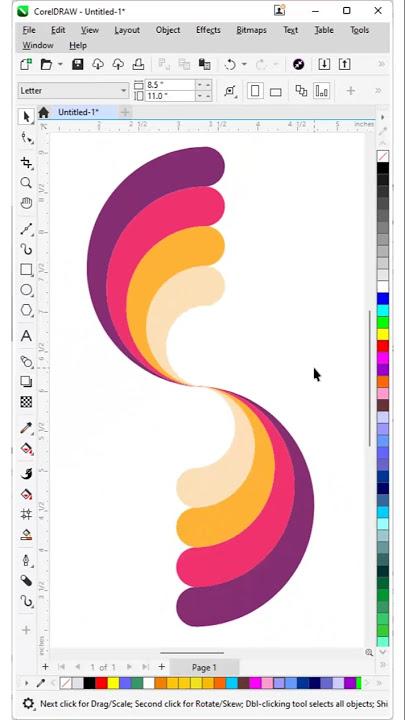Click the Import arrow icon
Viewport: 405px width, 720px height.
point(324,64)
